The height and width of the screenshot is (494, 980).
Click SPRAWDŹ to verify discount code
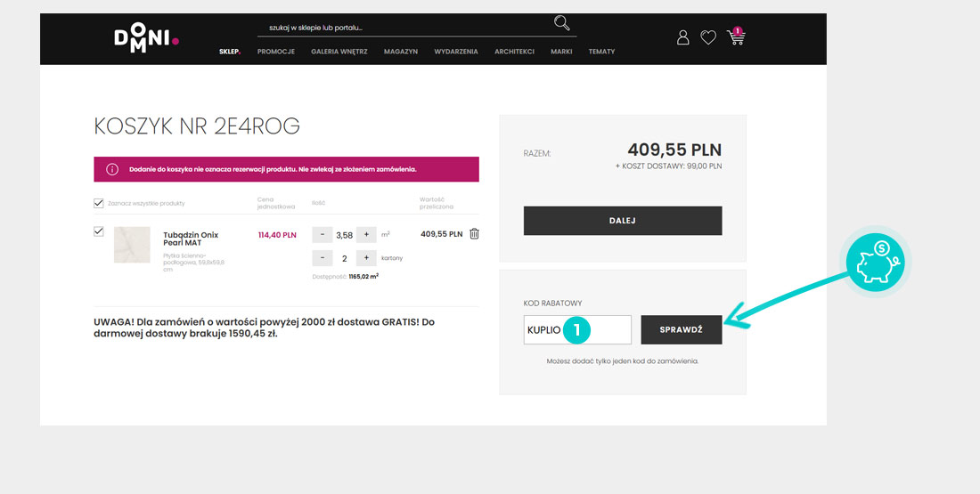point(682,329)
